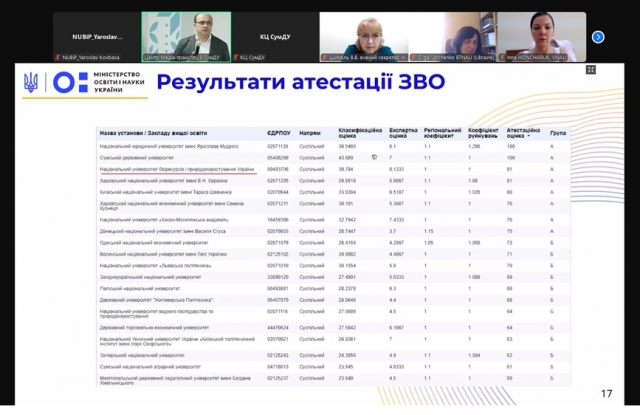Image resolution: width=640 pixels, height=415 pixels.
Task: Click the Ukraine trident emblem on the slide
Action: pyautogui.click(x=31, y=82)
